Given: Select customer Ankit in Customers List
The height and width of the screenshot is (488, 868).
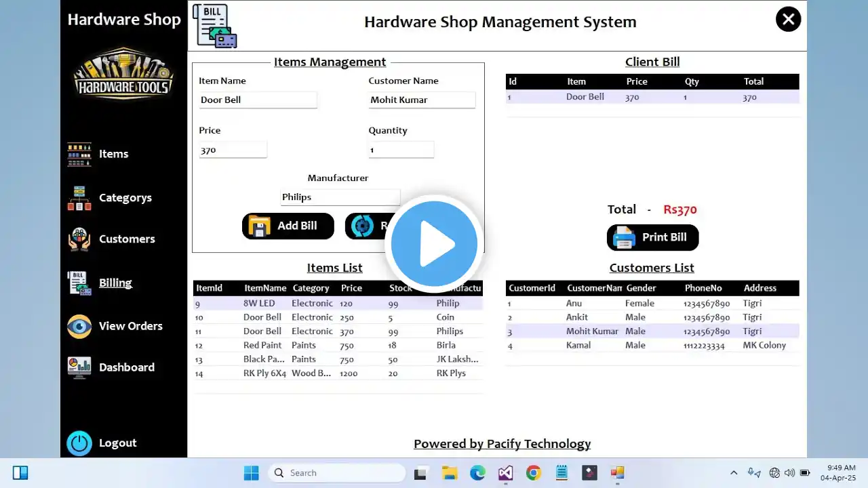Looking at the screenshot, I should click(x=652, y=317).
